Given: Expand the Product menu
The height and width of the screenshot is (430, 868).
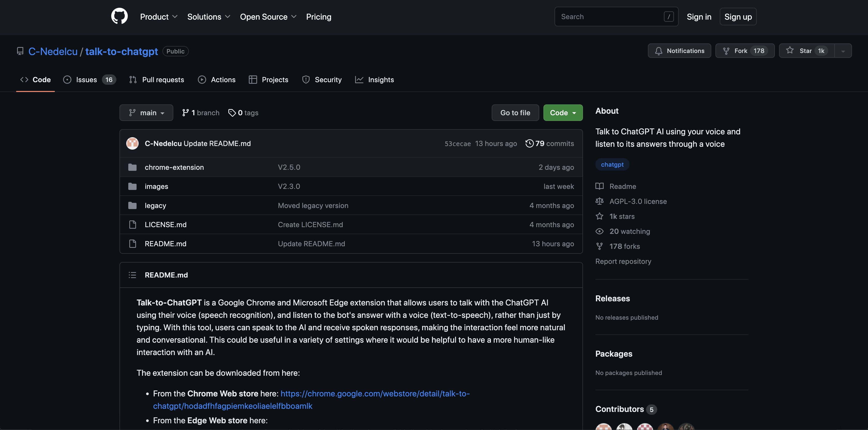Looking at the screenshot, I should click(x=159, y=17).
